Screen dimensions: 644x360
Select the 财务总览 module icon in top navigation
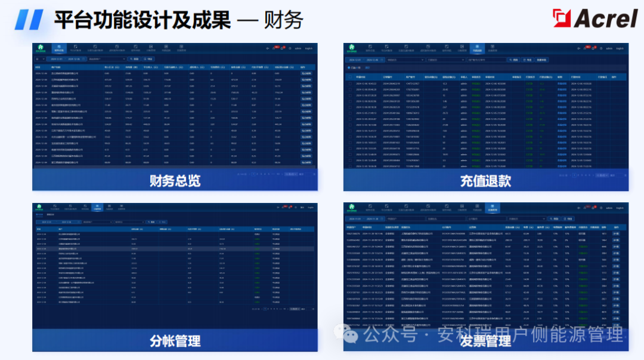(58, 47)
